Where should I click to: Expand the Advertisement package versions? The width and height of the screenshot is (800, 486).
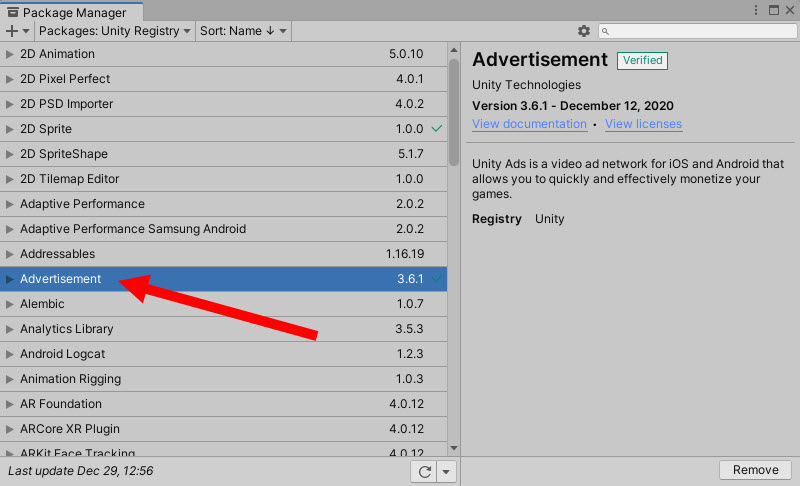[9, 279]
